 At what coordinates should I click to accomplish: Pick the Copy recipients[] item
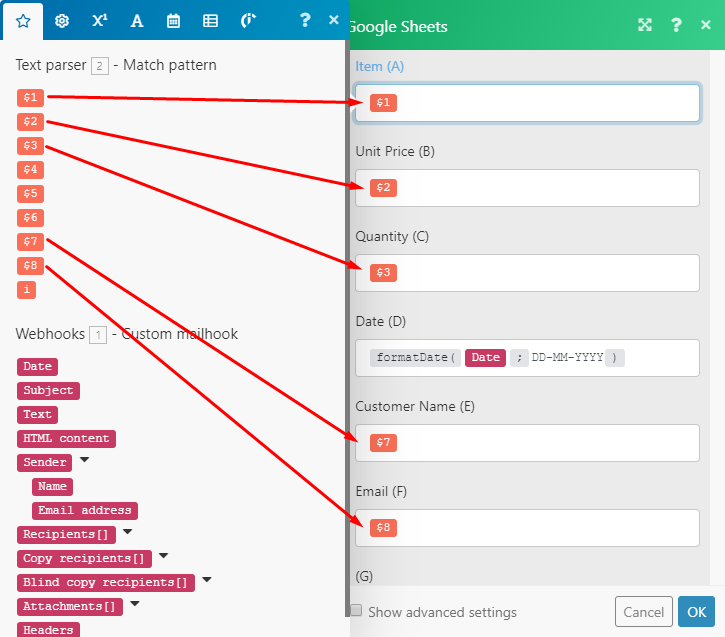point(84,559)
